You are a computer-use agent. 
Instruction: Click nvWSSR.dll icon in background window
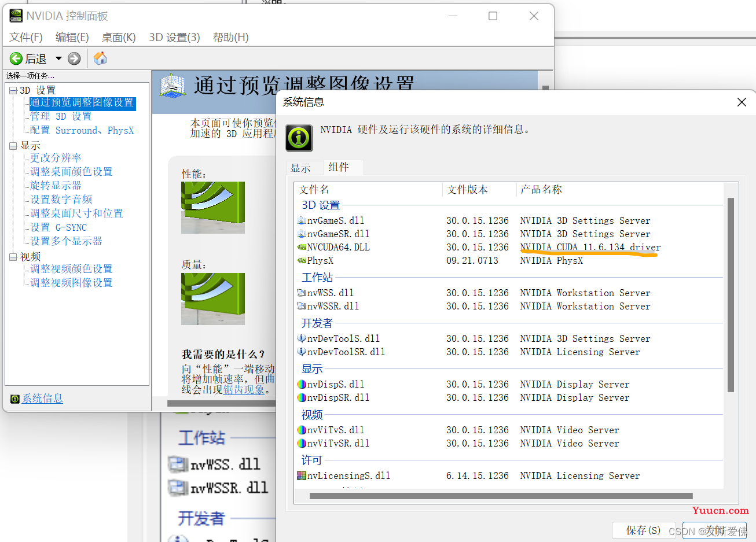pos(178,488)
